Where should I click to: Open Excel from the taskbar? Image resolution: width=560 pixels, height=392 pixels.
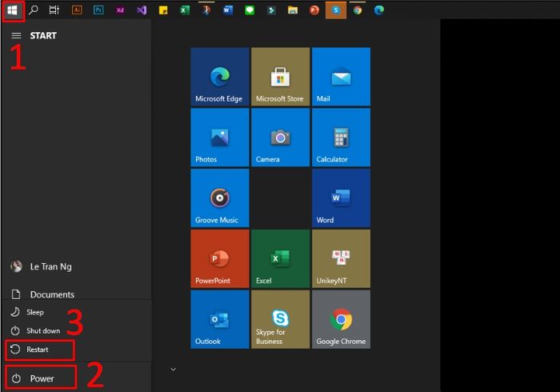[185, 10]
